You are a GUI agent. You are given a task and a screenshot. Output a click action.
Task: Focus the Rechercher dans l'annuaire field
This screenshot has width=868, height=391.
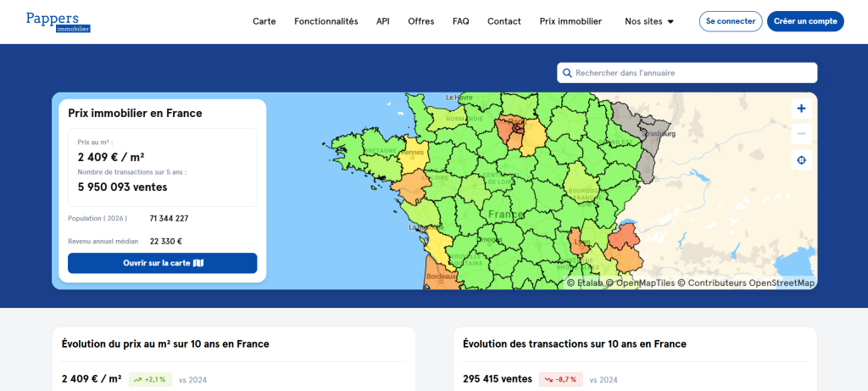pyautogui.click(x=687, y=73)
